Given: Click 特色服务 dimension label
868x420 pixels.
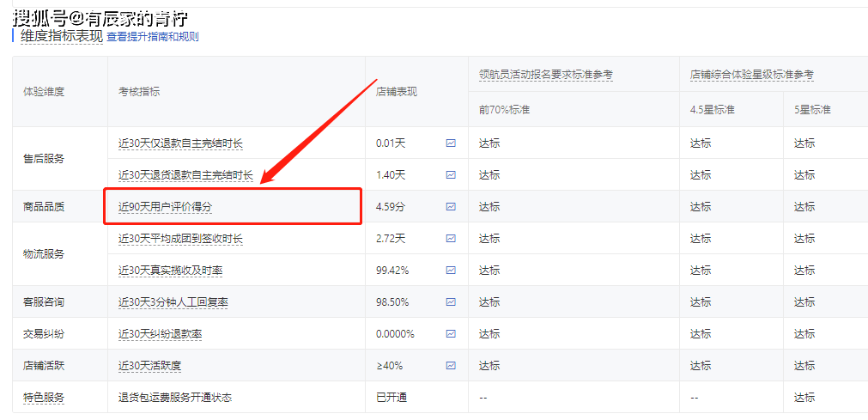Looking at the screenshot, I should [44, 398].
